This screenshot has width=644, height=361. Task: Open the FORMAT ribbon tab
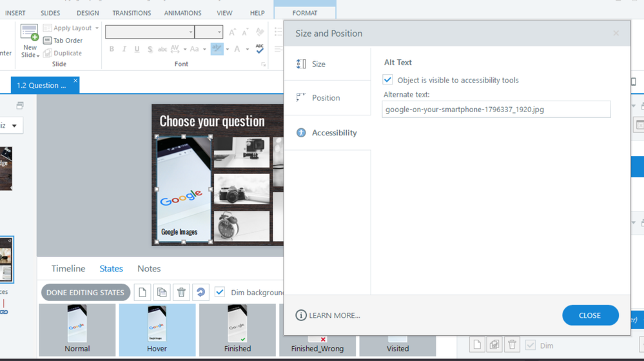point(305,13)
